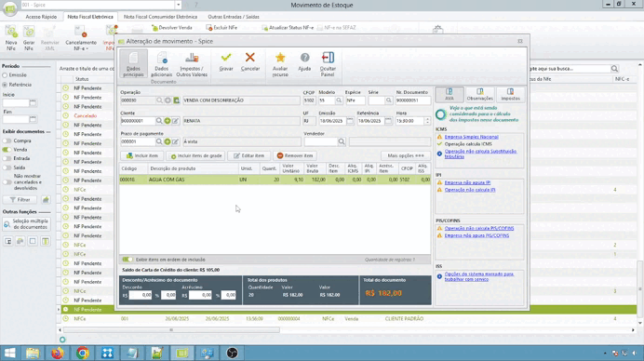
Task: Open Ajuda help icon
Action: click(304, 61)
